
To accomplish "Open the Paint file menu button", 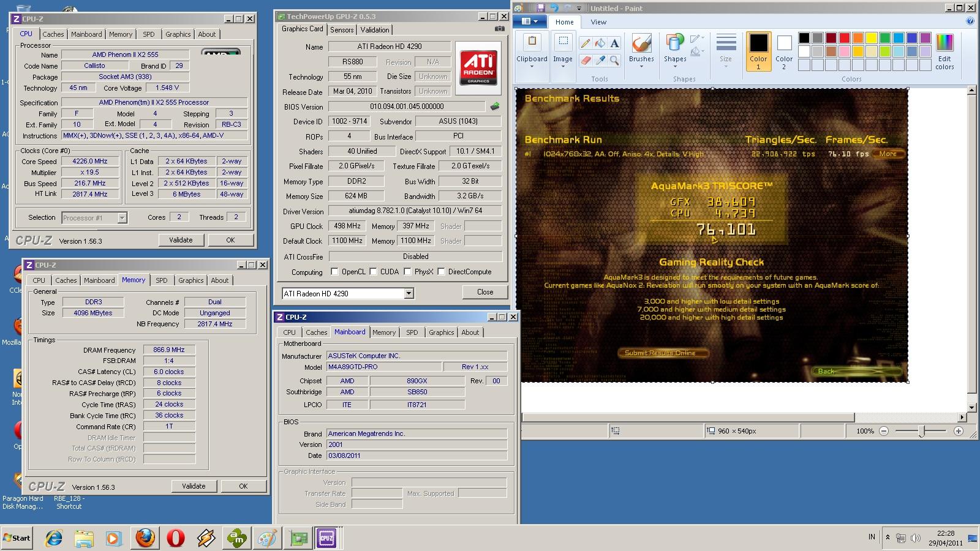I will (530, 21).
